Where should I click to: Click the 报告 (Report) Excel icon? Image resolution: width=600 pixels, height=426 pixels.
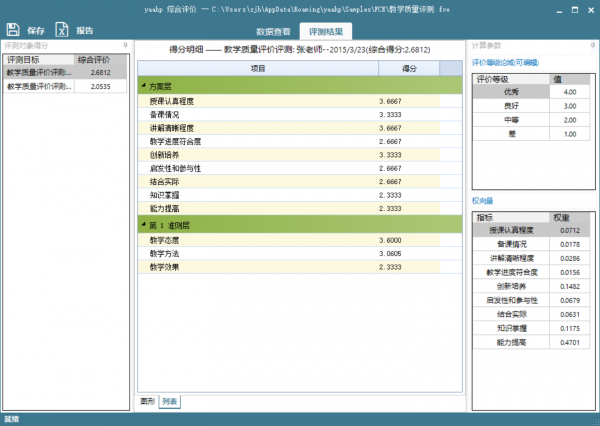point(62,30)
